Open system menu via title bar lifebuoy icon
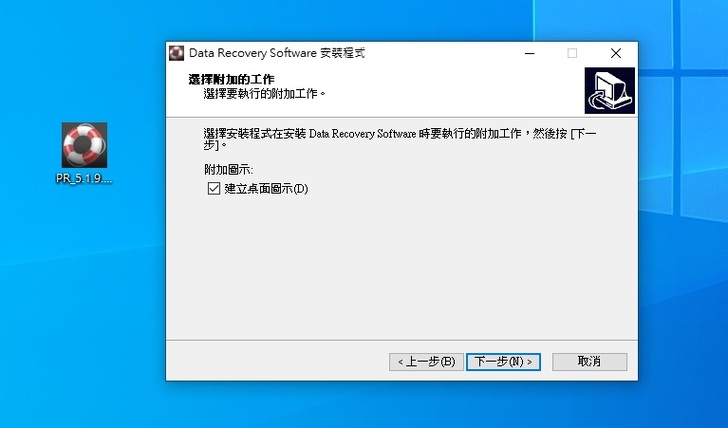 tap(176, 53)
